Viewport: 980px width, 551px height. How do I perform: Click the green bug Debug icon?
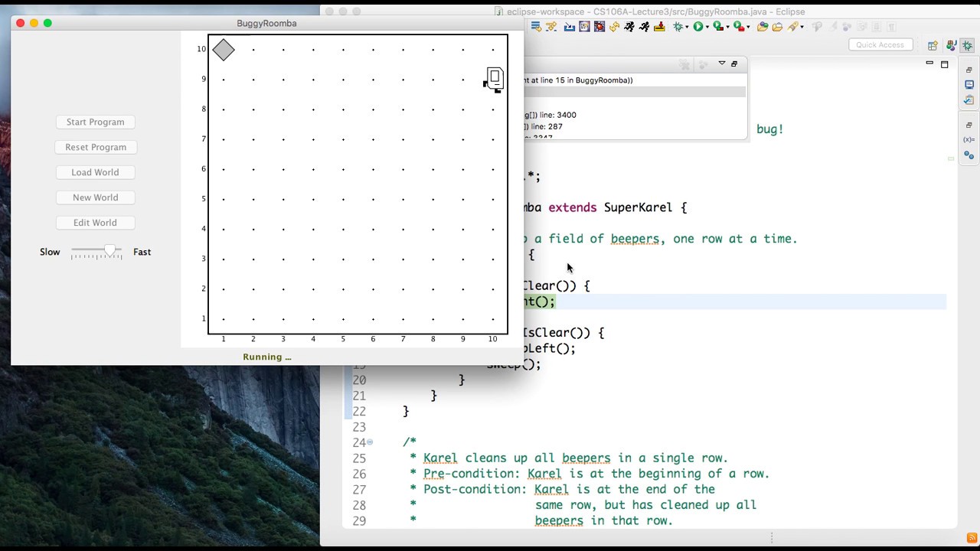678,27
